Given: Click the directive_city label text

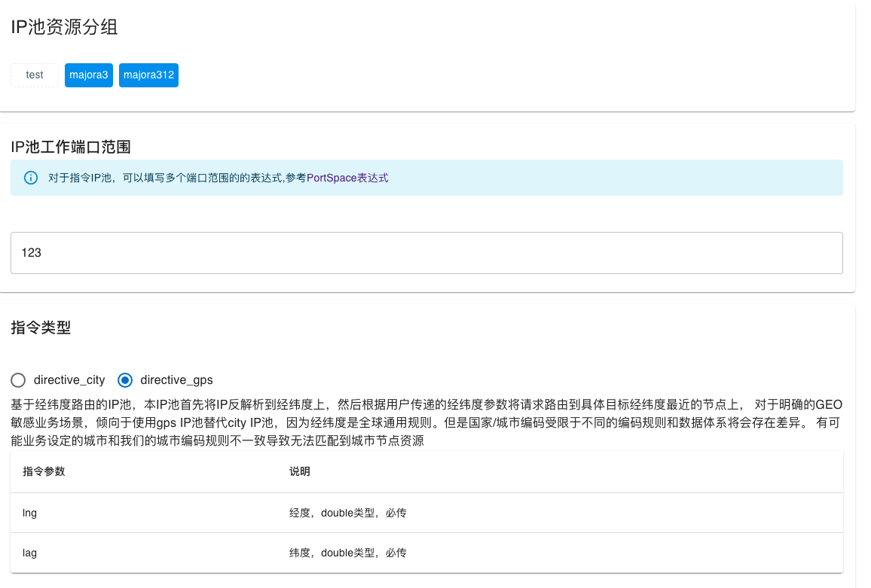Looking at the screenshot, I should click(x=69, y=379).
